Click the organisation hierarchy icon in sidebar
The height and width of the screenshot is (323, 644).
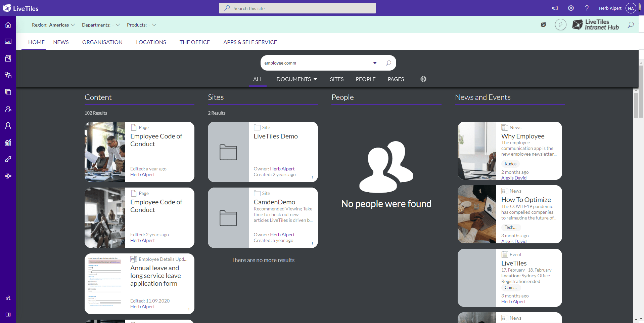[x=8, y=75]
